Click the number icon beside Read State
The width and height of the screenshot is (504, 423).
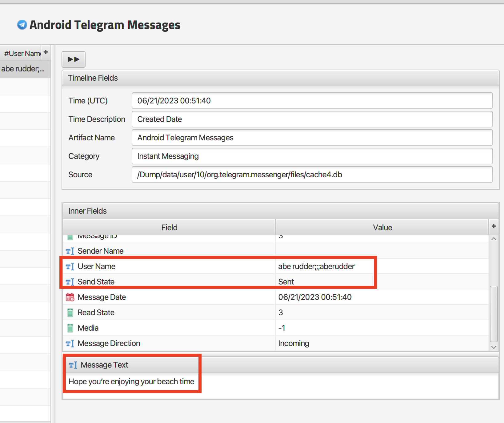70,312
